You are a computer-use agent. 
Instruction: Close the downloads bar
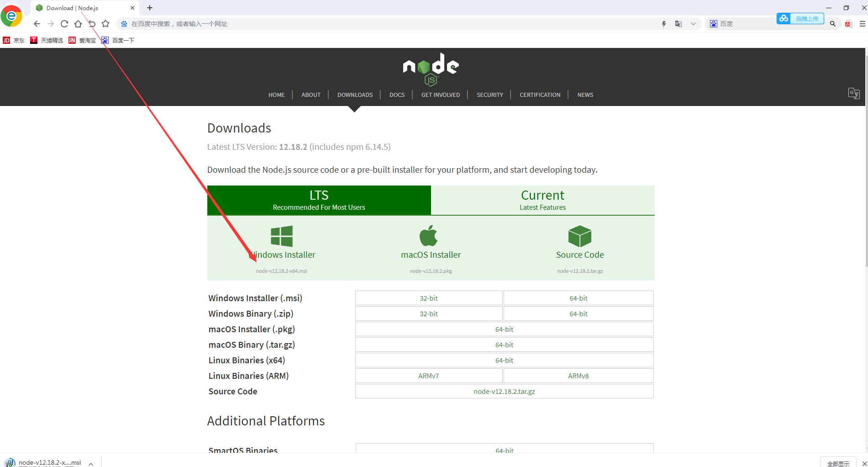(864, 463)
